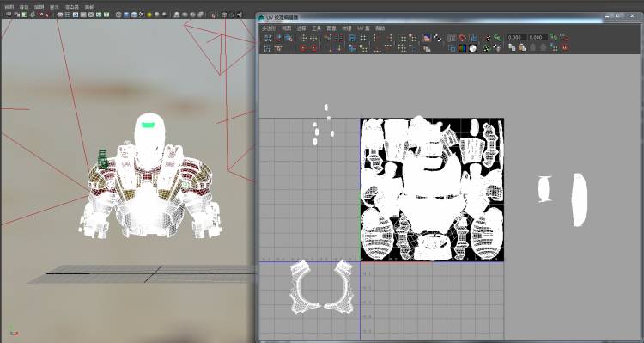Select the small white UV shell beside the tall one
The height and width of the screenshot is (343, 644).
pos(544,189)
